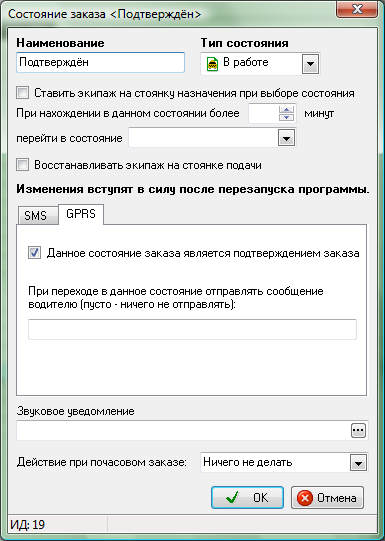Viewport: 385px width, 541px height.
Task: Click the Изменения вступят в силу notice
Action: [x=193, y=189]
